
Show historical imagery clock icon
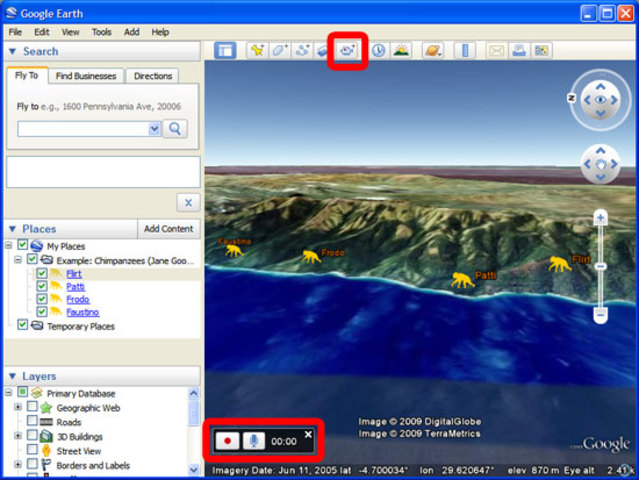[x=379, y=51]
